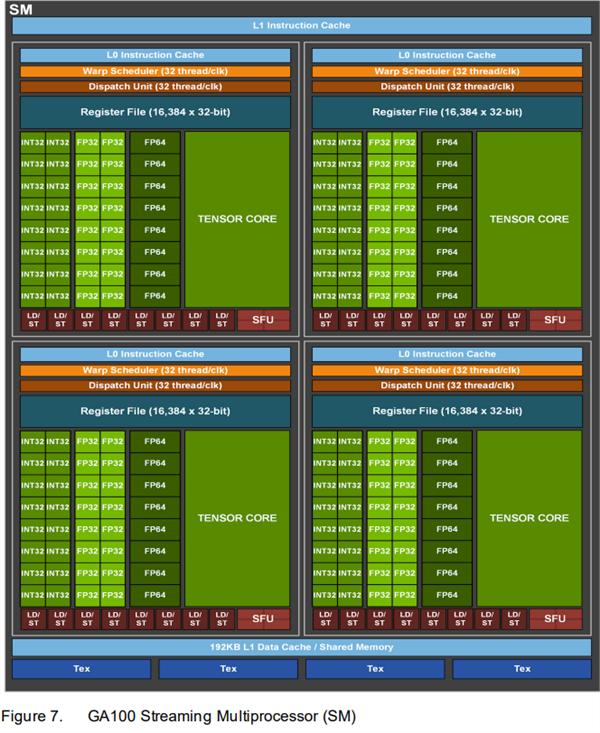The height and width of the screenshot is (733, 600).
Task: Select Register File in the bottom-right partition
Action: [447, 411]
